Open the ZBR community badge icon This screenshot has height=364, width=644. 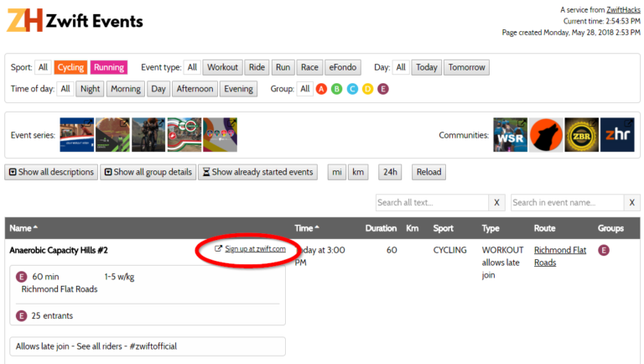(x=582, y=135)
